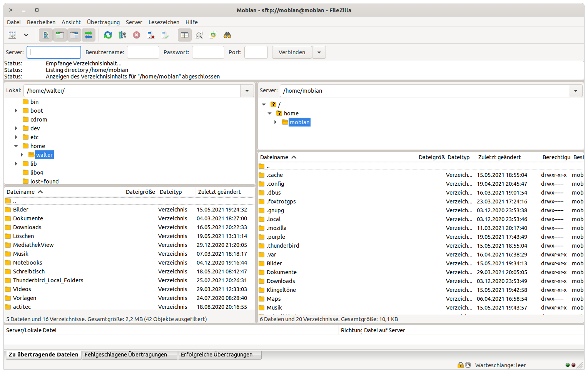Viewport: 588px width, 373px height.
Task: Open the speed limits gauge icon in the status bar
Action: (468, 365)
